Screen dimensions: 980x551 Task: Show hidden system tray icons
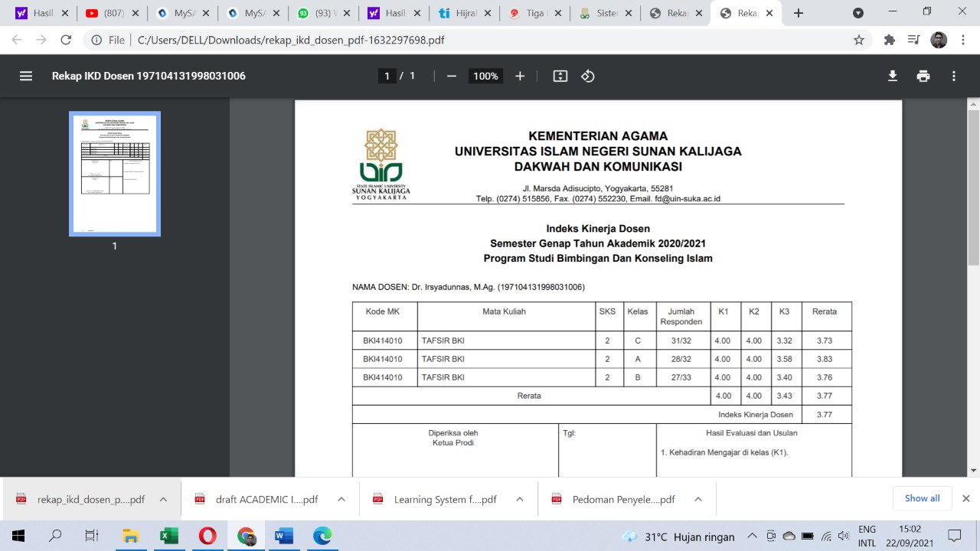click(x=753, y=536)
